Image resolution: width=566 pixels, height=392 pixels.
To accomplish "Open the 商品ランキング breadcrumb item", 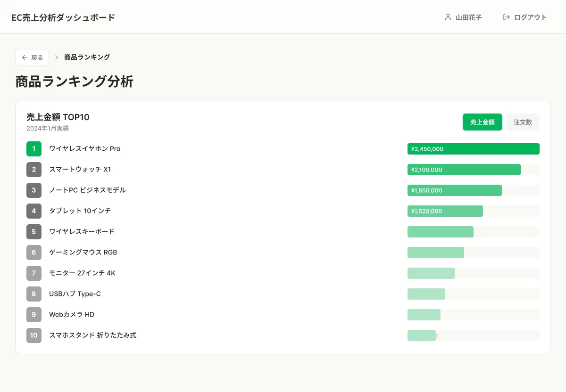I will coord(87,57).
